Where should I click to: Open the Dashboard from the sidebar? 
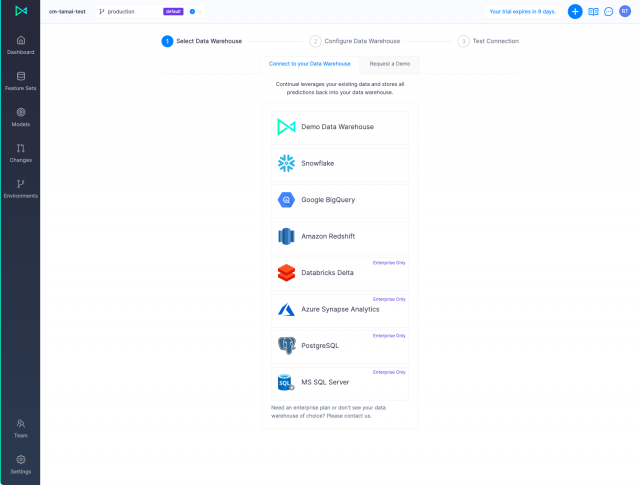[x=20, y=44]
